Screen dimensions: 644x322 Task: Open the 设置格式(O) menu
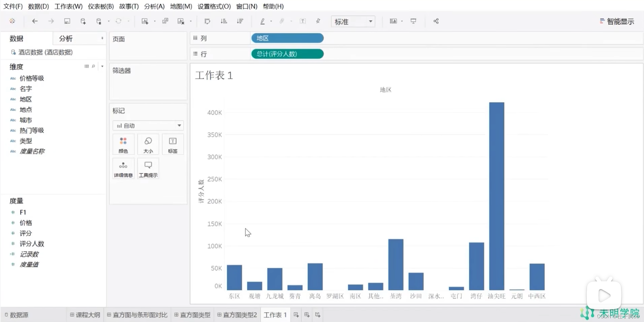(214, 6)
